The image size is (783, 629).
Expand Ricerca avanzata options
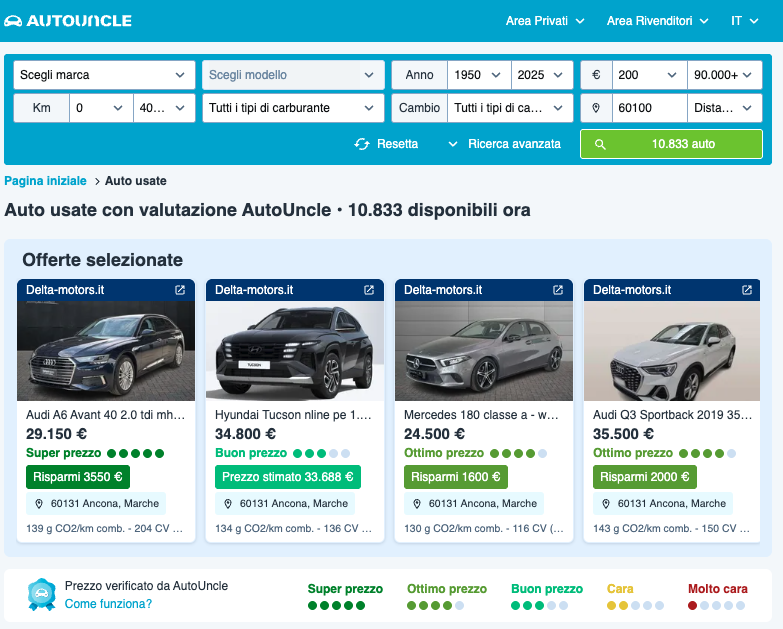pyautogui.click(x=504, y=144)
